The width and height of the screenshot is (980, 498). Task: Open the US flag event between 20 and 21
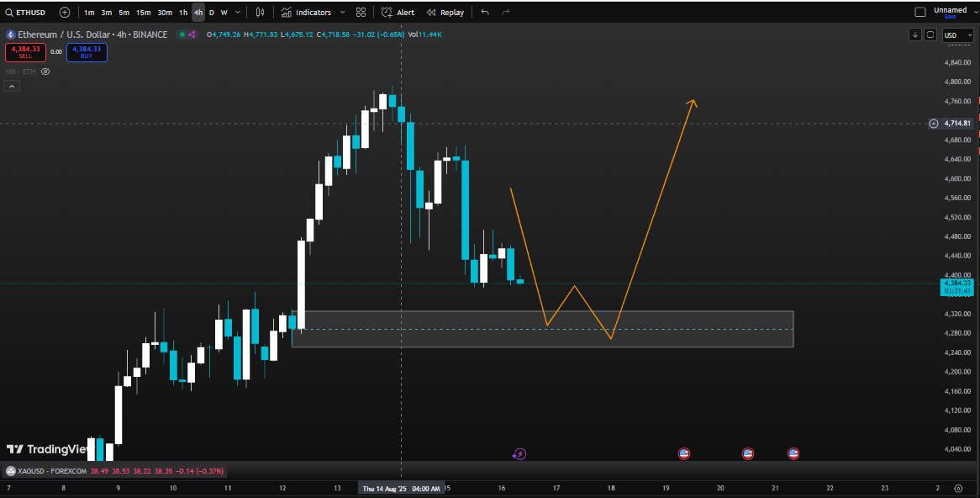[x=747, y=453]
